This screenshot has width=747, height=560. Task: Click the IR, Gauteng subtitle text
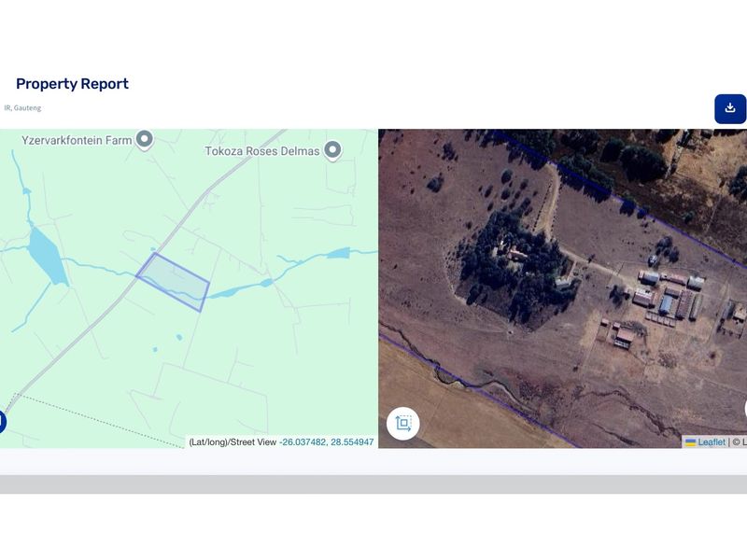coord(22,108)
